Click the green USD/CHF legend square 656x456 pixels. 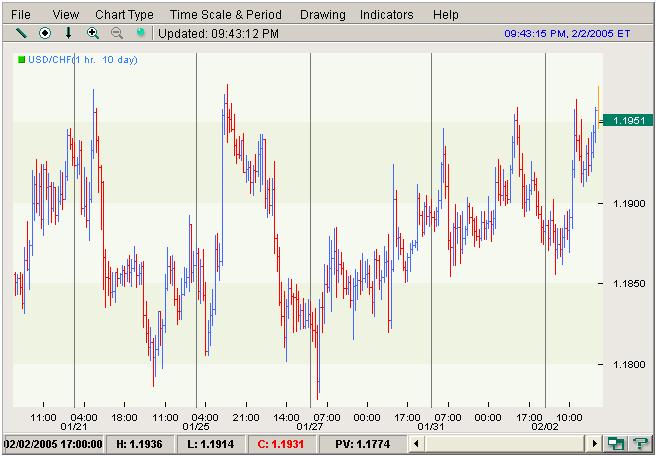pos(21,60)
